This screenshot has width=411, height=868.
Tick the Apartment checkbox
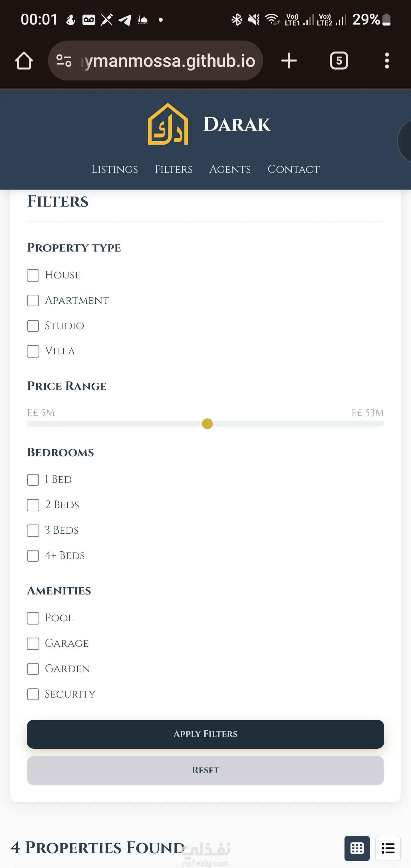[x=33, y=301]
